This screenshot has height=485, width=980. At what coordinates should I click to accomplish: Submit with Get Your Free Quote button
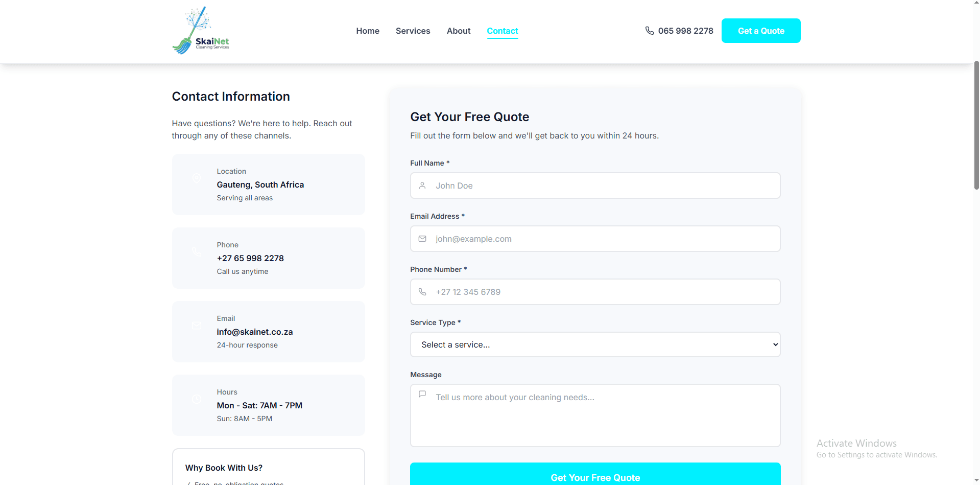point(595,475)
